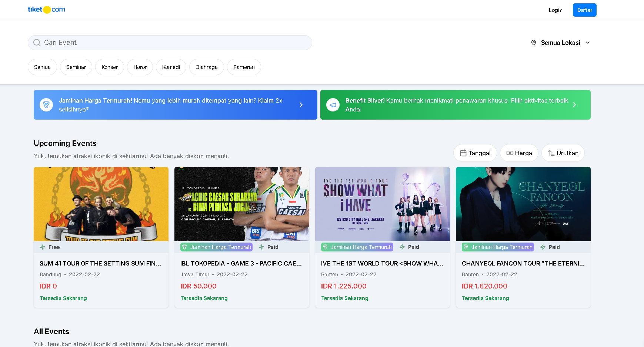Screen dimensions: 644x347
Task: Click the IDR 1.225.000 price text
Action: tap(344, 286)
